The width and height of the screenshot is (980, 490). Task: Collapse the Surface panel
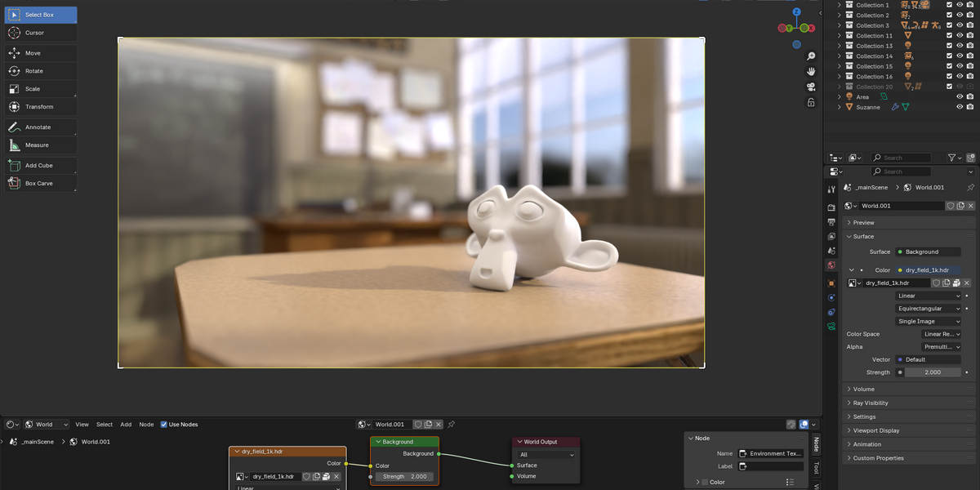[x=909, y=237]
